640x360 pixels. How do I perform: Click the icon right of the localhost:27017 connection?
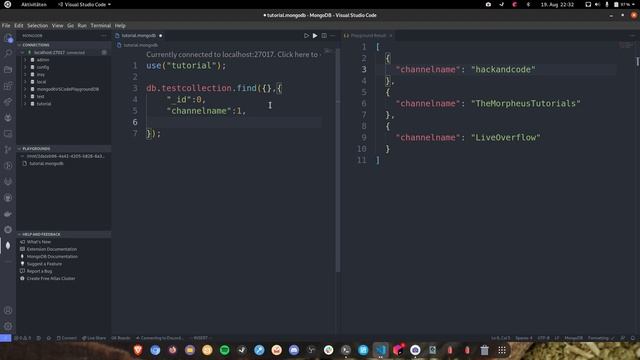pos(104,52)
